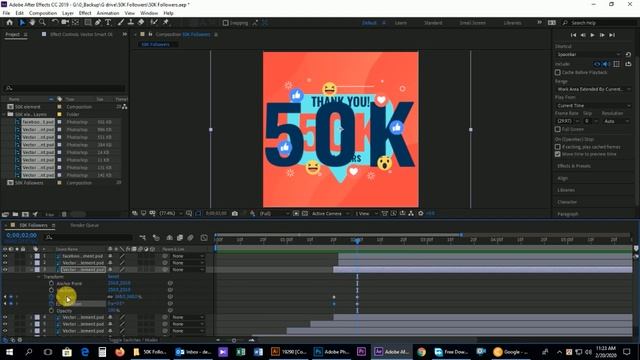
Task: Open the preview Resolution Auto dropdown
Action: 617,121
